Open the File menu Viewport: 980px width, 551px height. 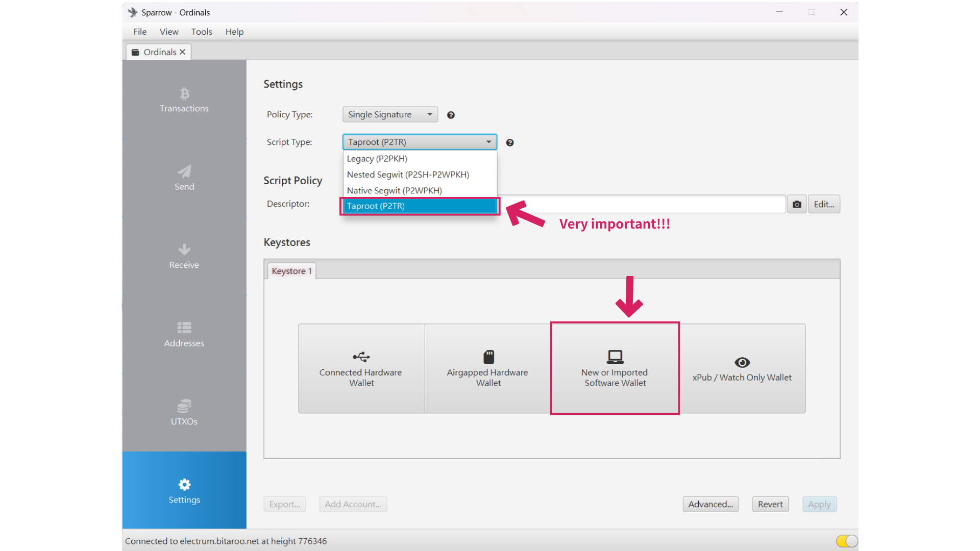[140, 32]
